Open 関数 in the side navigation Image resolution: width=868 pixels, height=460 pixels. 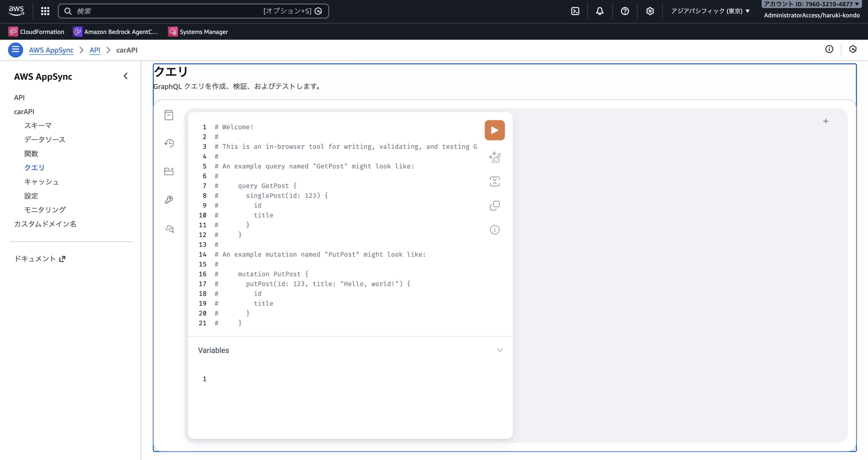[x=31, y=154]
